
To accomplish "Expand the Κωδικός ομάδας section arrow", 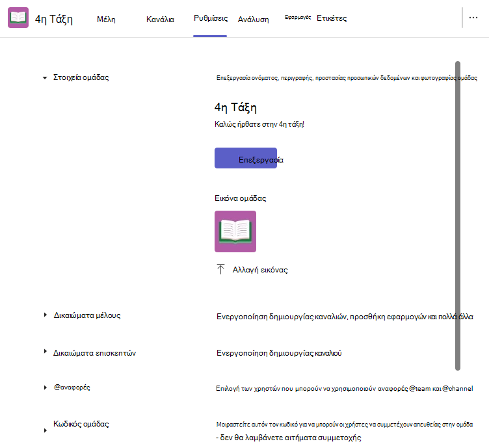I will pyautogui.click(x=46, y=430).
